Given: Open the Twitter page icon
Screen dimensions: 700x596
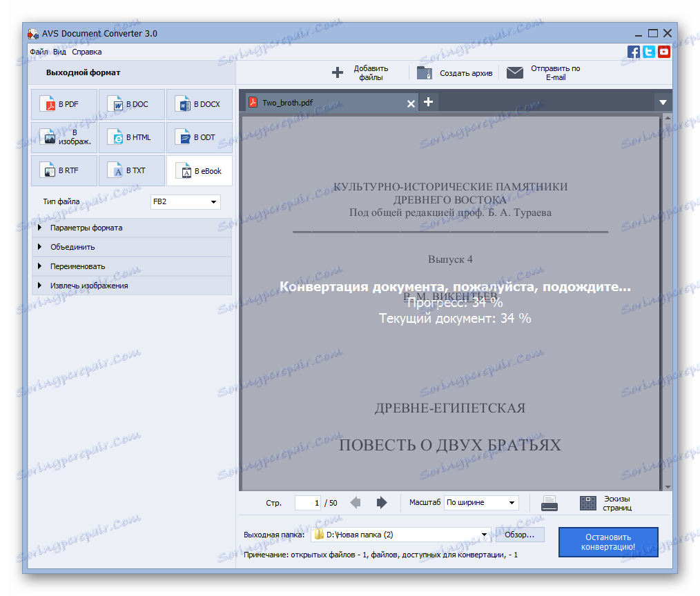Looking at the screenshot, I should pyautogui.click(x=649, y=52).
